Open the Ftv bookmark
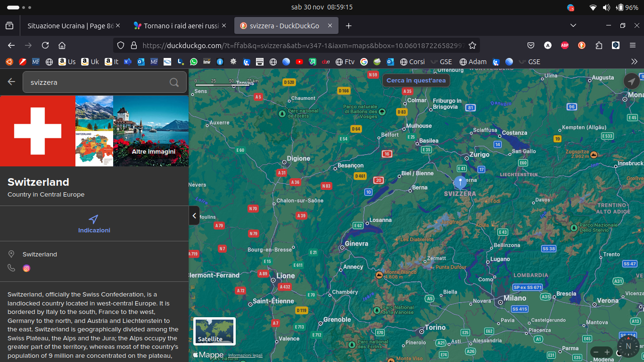Screen dimensions: 644x362 tap(345, 62)
